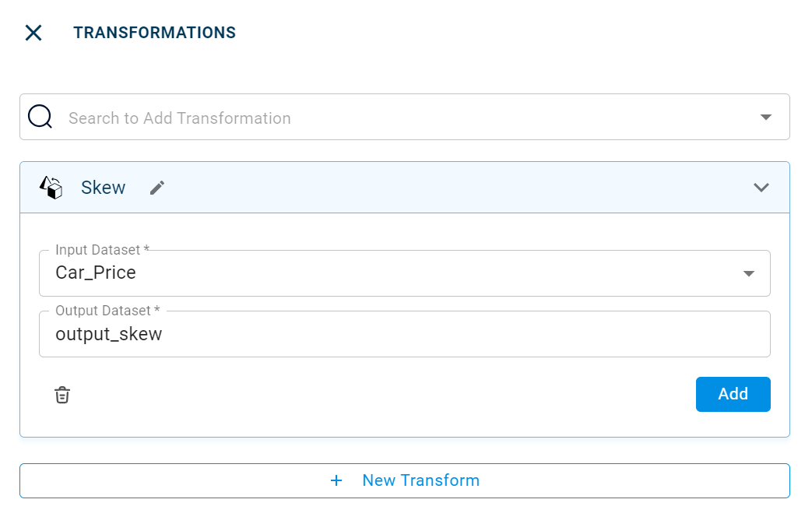The width and height of the screenshot is (812, 531).
Task: Close the Transformations panel
Action: [x=33, y=33]
